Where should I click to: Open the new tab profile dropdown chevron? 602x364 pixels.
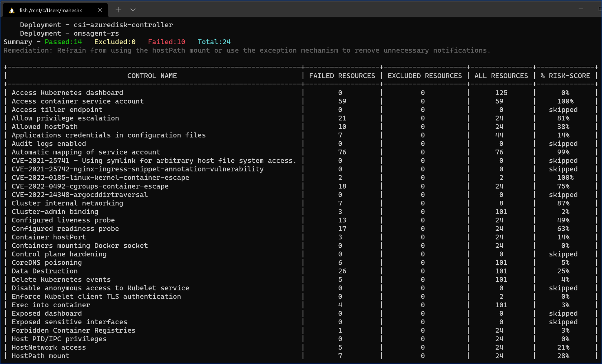pos(133,10)
